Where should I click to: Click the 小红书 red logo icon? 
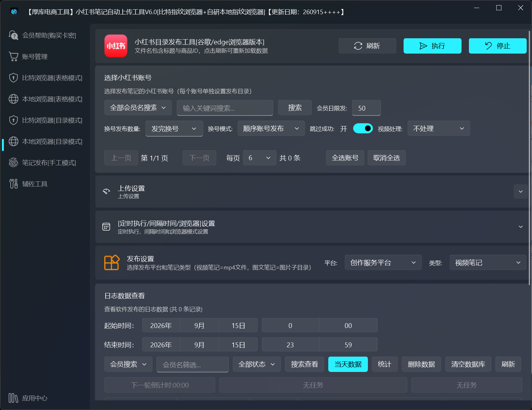click(116, 46)
